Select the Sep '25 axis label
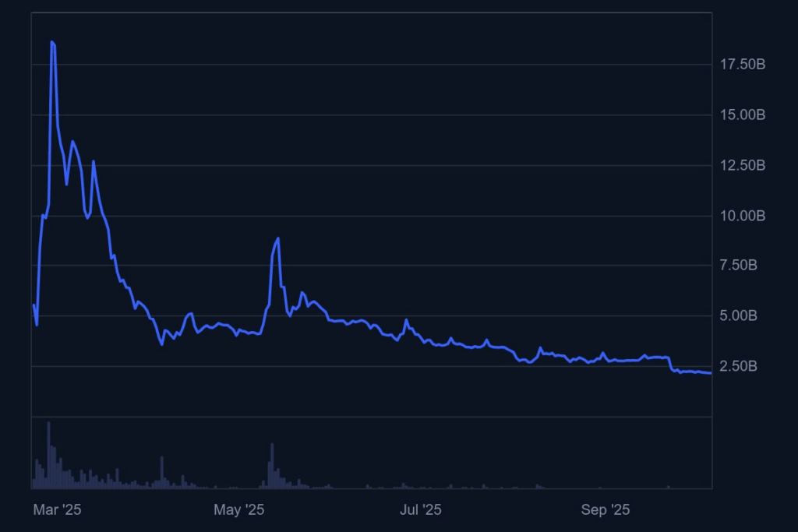 pyautogui.click(x=606, y=510)
